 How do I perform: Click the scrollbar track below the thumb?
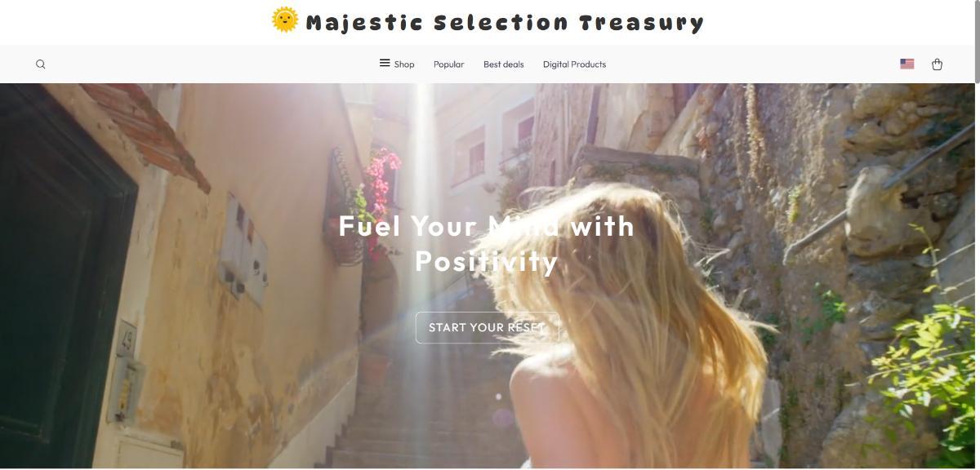click(977, 277)
